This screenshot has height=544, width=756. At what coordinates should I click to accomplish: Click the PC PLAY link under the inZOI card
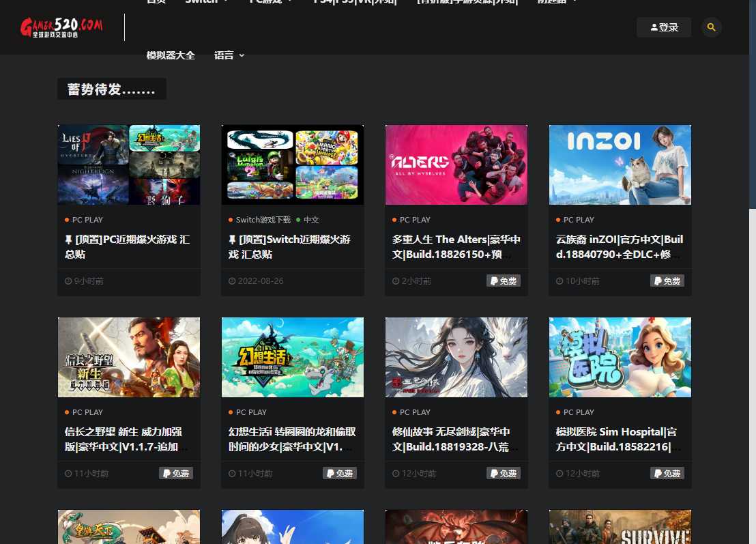tap(579, 220)
